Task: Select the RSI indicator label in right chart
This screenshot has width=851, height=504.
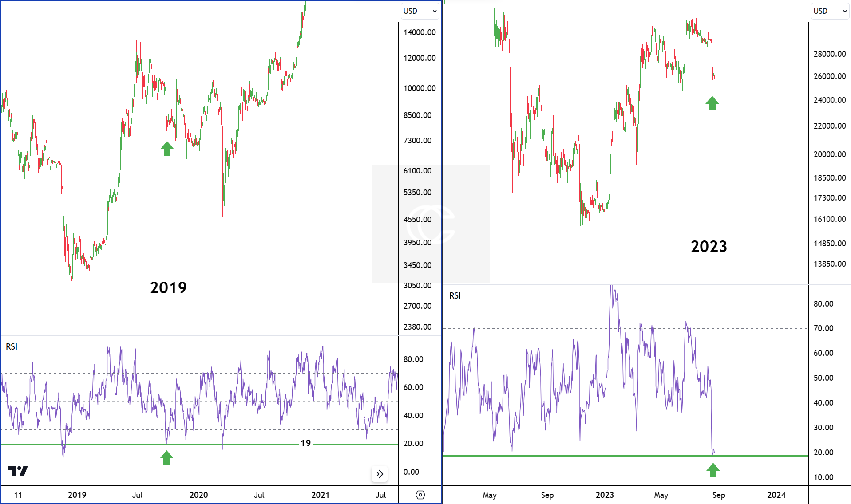Action: (x=455, y=295)
